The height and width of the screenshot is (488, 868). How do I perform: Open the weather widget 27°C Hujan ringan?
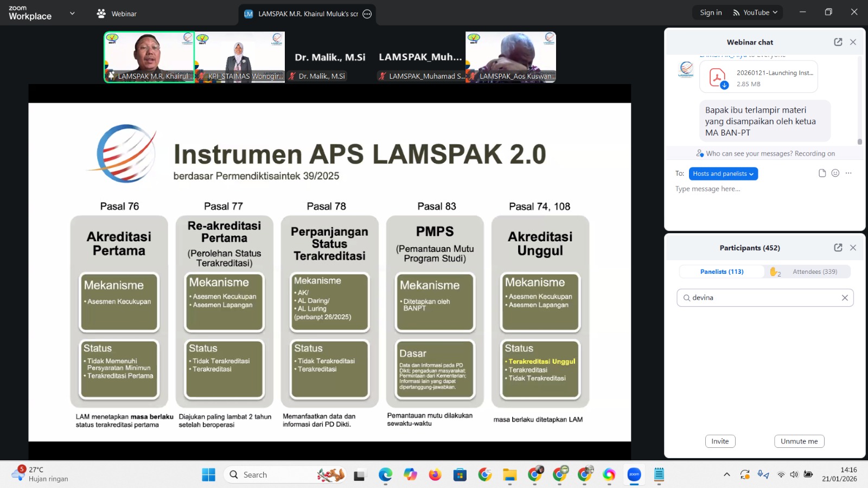(41, 474)
